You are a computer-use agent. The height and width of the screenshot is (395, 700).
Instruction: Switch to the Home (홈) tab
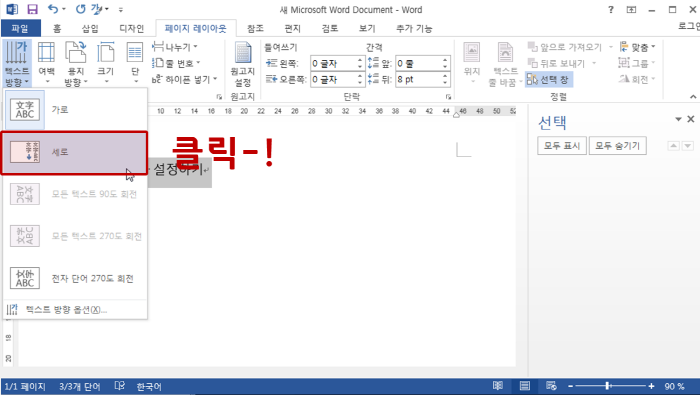pos(57,29)
